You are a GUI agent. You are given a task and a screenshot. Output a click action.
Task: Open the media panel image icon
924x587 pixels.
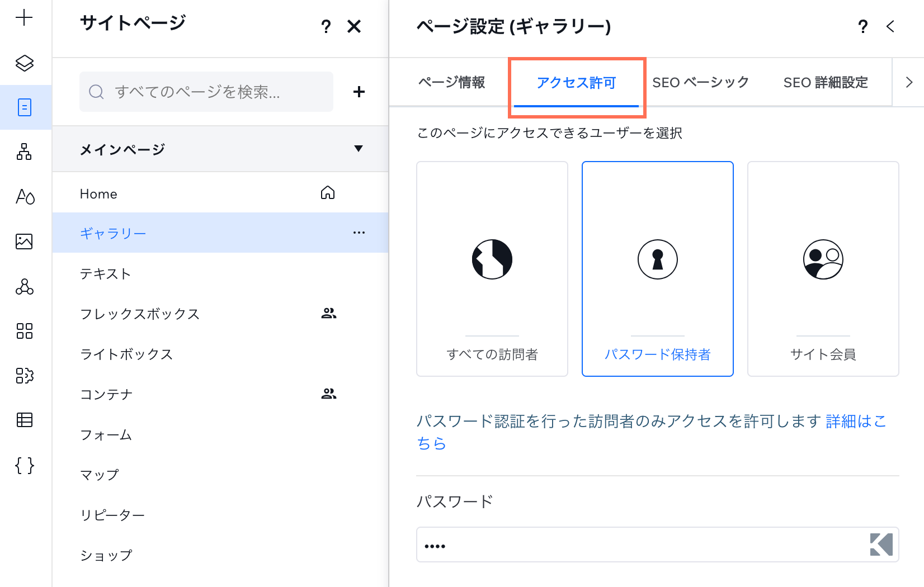(x=25, y=242)
